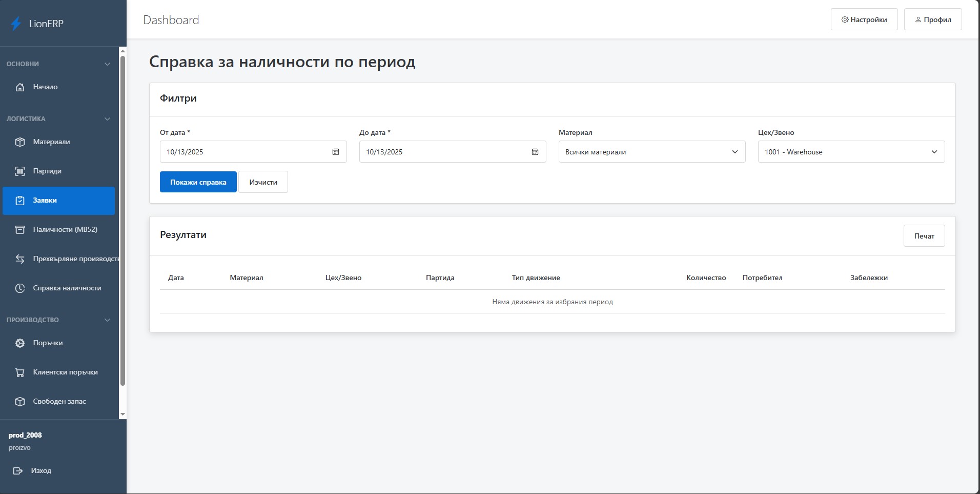Click the Справка наличности clock icon
The image size is (980, 494).
(19, 288)
